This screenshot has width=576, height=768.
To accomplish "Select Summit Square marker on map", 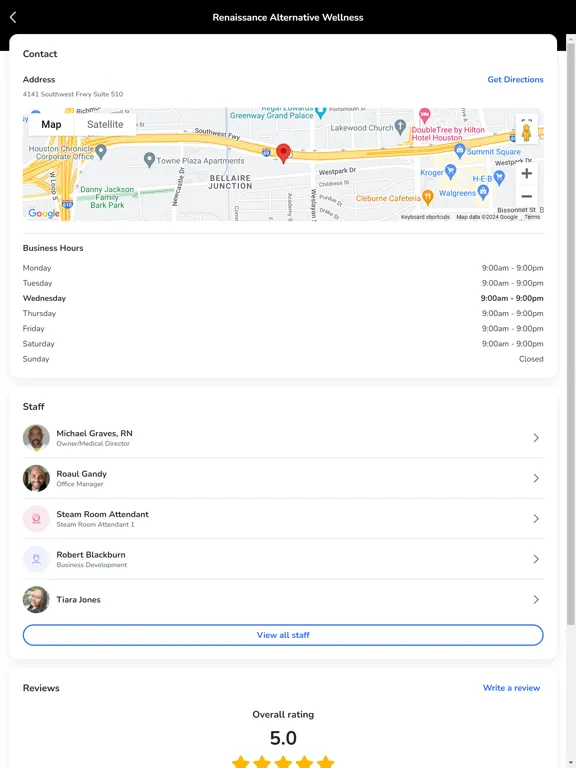I will tap(459, 151).
